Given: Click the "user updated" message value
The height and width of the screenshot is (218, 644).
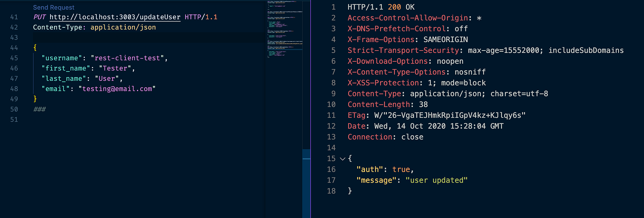Looking at the screenshot, I should 437,180.
